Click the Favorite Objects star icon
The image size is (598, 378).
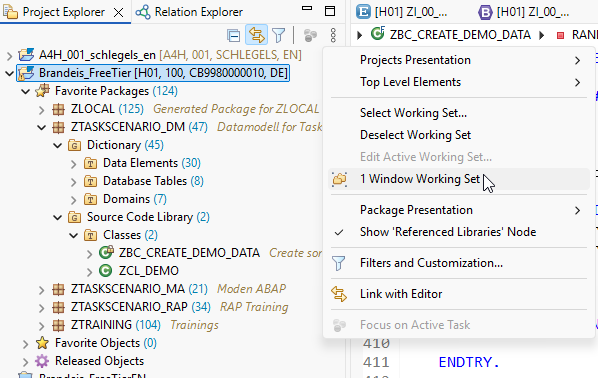click(42, 343)
